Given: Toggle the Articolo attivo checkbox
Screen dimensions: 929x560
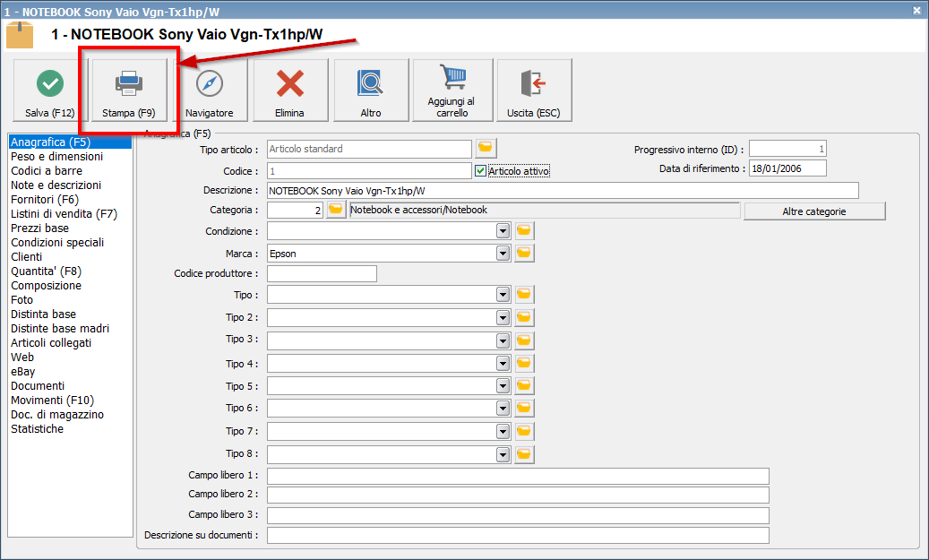Looking at the screenshot, I should (x=480, y=171).
